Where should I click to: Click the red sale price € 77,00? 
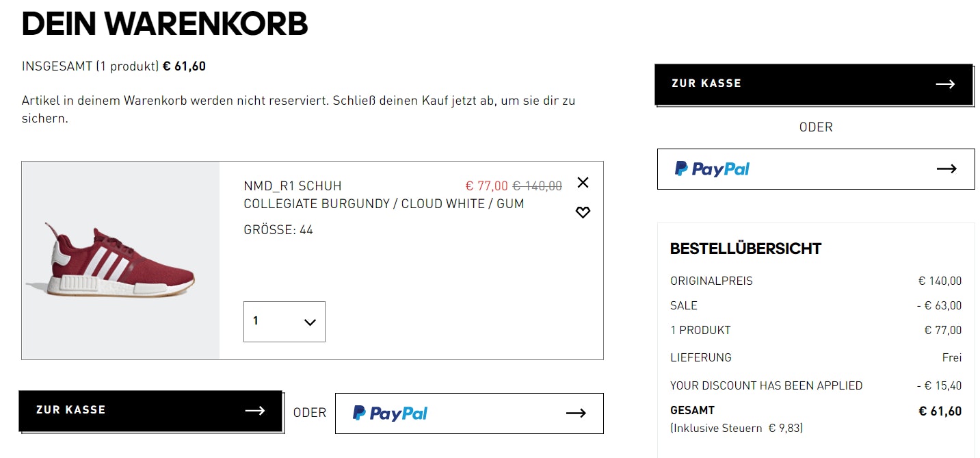coord(486,186)
